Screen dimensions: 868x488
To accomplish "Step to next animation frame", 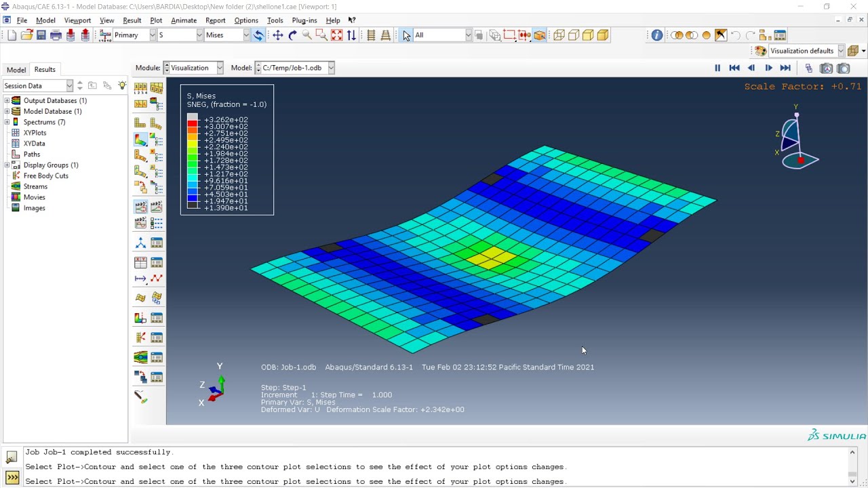I will coord(768,68).
